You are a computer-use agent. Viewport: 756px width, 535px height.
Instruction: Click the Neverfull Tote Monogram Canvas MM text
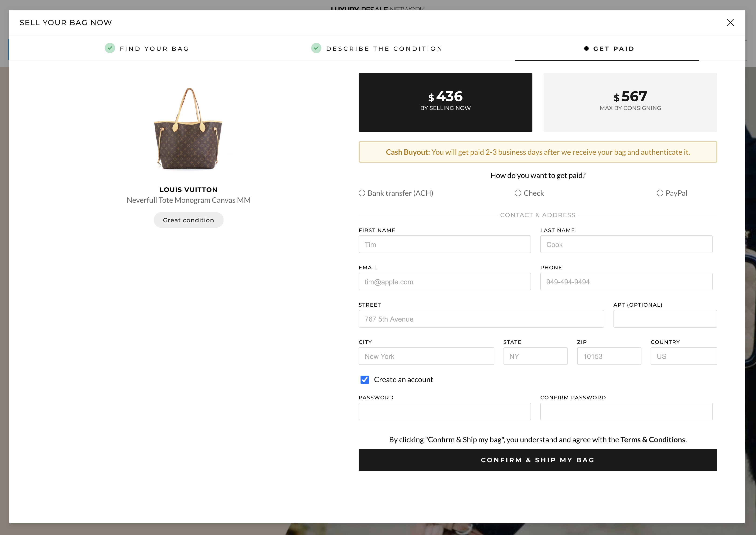(188, 200)
